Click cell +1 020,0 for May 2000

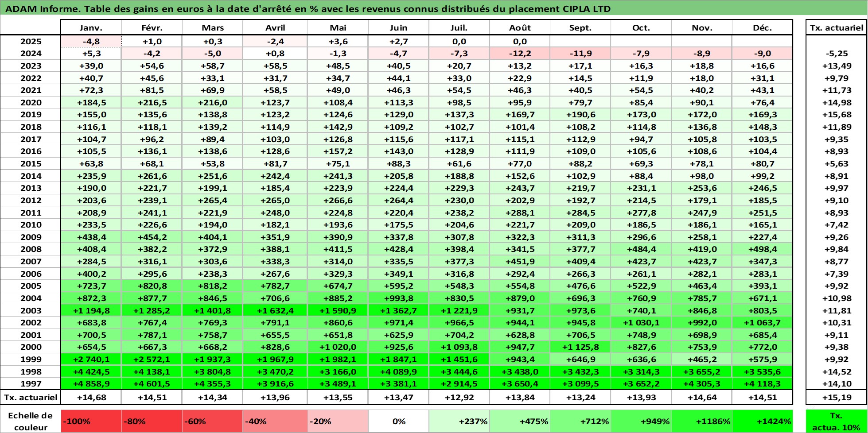(x=338, y=347)
